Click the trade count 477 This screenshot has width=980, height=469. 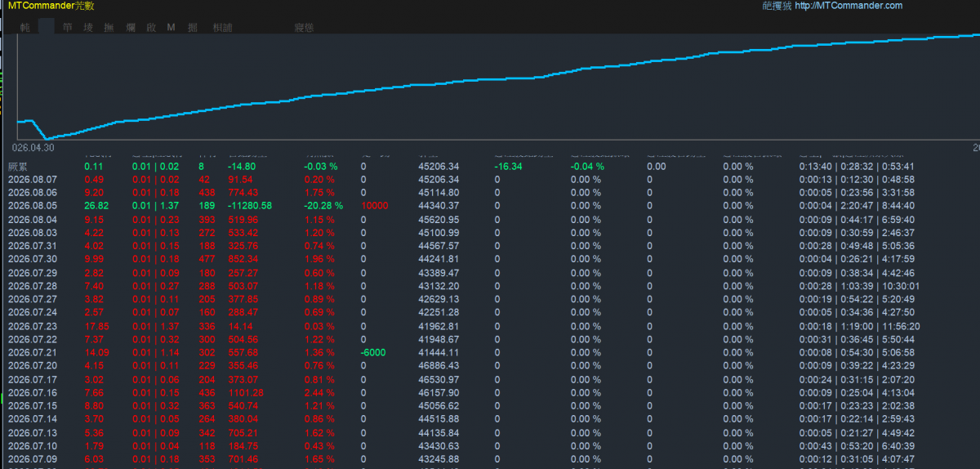[x=207, y=259]
